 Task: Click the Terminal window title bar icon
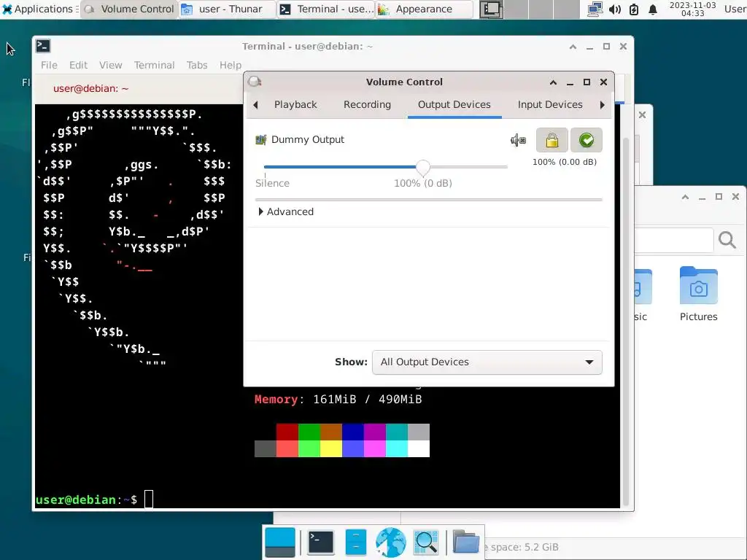pos(43,46)
